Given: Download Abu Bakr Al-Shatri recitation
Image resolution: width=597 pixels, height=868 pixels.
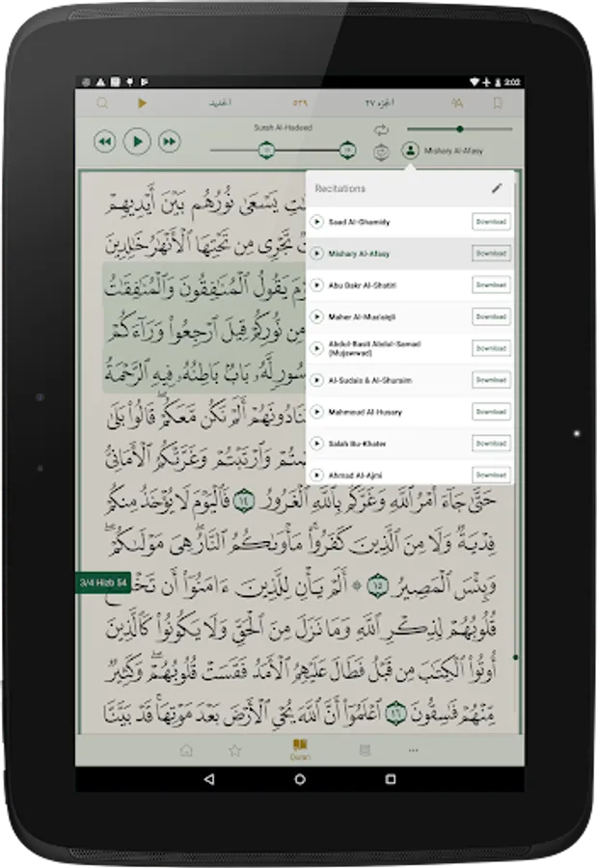Looking at the screenshot, I should point(491,285).
